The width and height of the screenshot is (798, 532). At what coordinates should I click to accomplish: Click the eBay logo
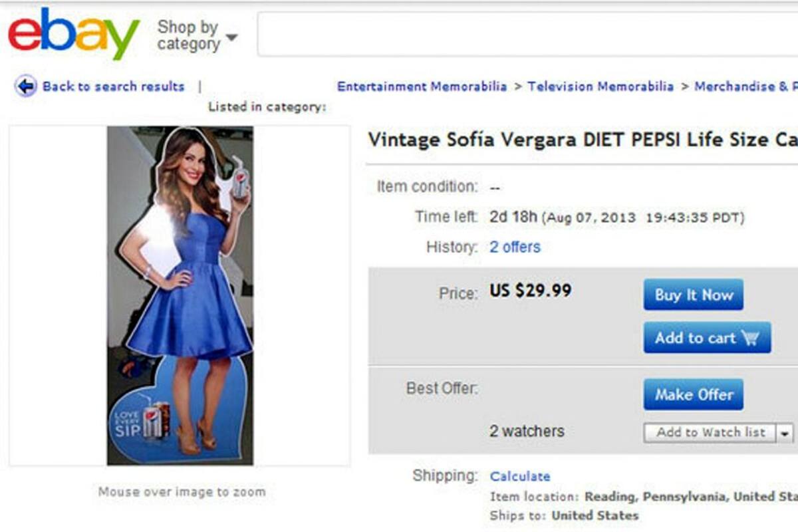click(73, 35)
